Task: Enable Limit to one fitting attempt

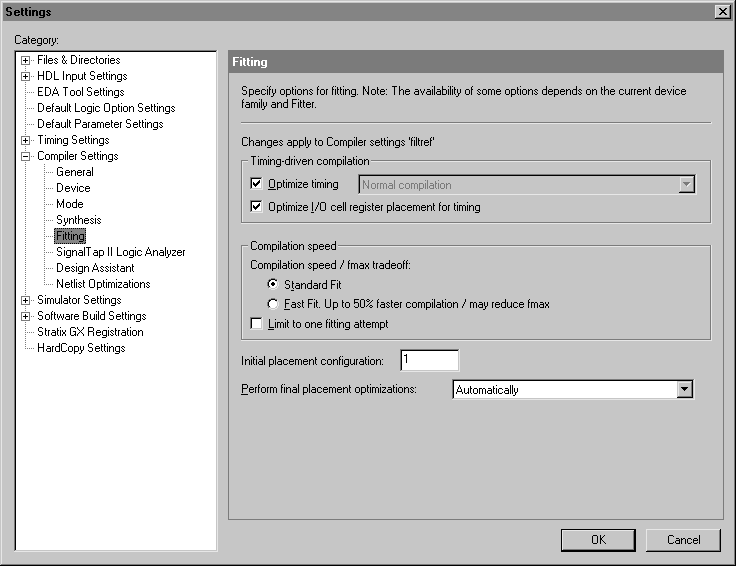Action: 256,323
